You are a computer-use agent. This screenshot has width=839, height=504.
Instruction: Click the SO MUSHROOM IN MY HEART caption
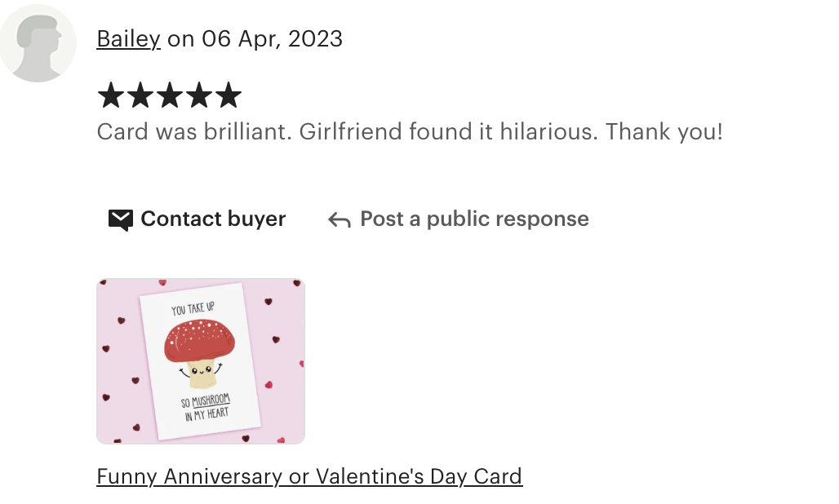tap(206, 407)
